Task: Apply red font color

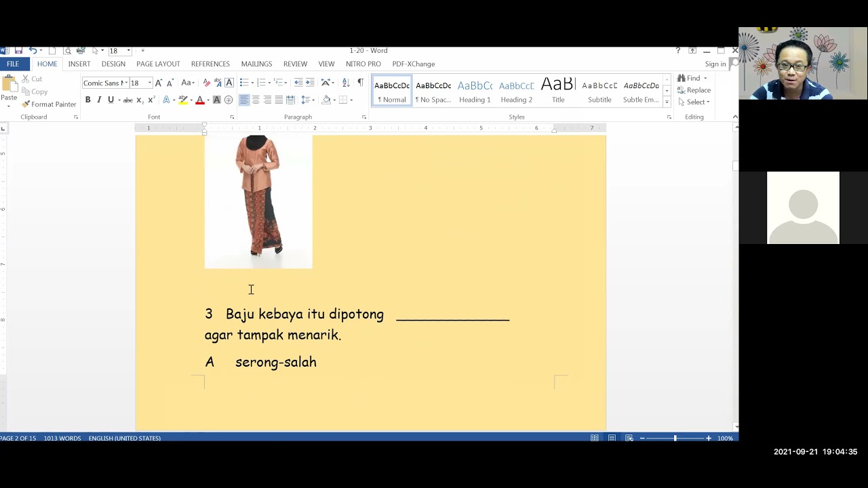Action: point(200,100)
